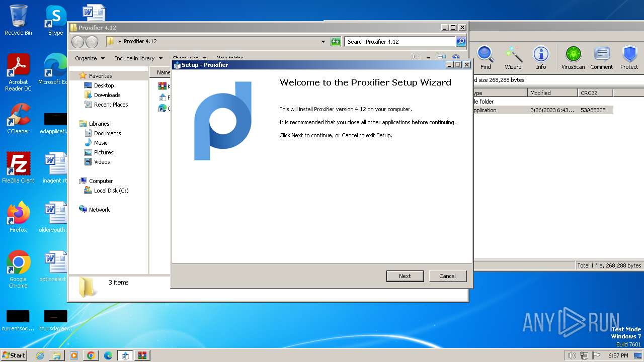Switch to WinRAR taskbar button
The width and height of the screenshot is (644, 362).
tap(142, 355)
